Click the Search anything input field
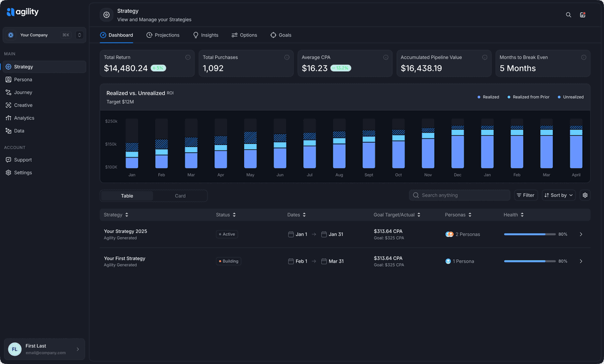 (x=460, y=195)
